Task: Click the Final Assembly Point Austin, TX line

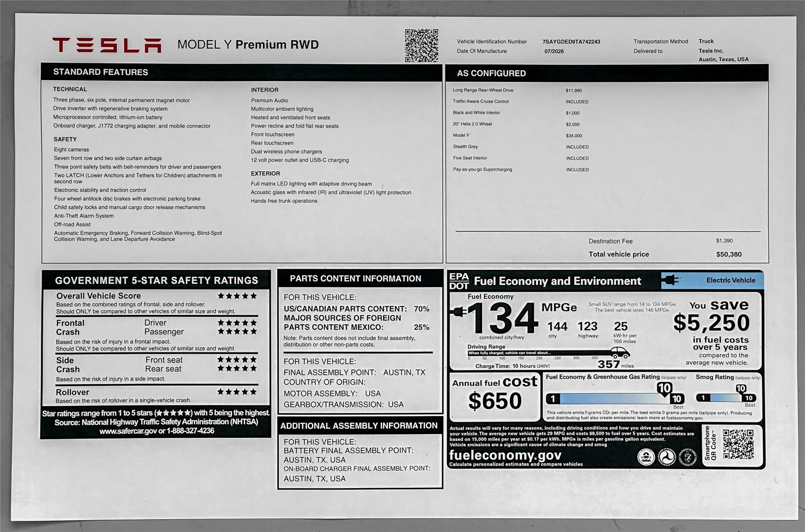Action: [x=355, y=372]
